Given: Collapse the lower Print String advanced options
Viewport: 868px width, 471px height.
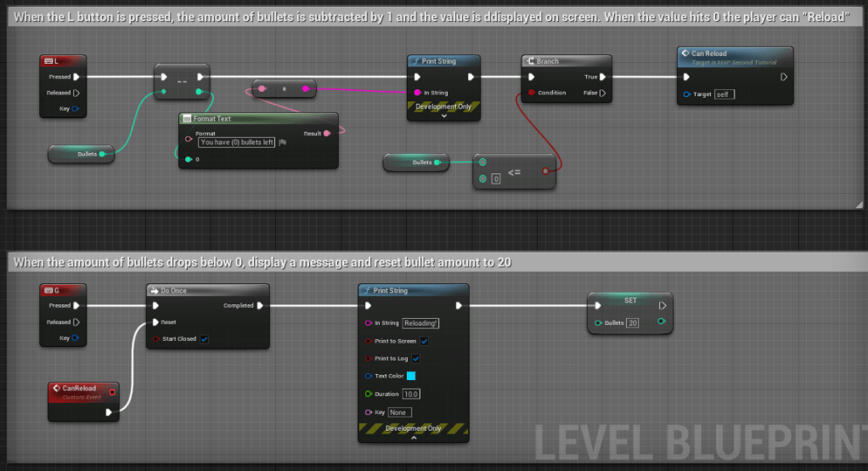Looking at the screenshot, I should click(414, 438).
